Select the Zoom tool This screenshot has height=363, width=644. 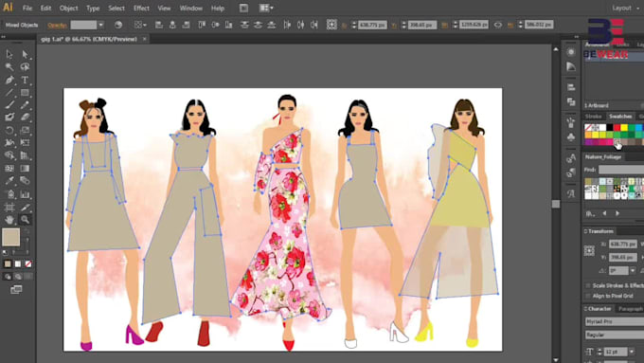click(x=25, y=220)
